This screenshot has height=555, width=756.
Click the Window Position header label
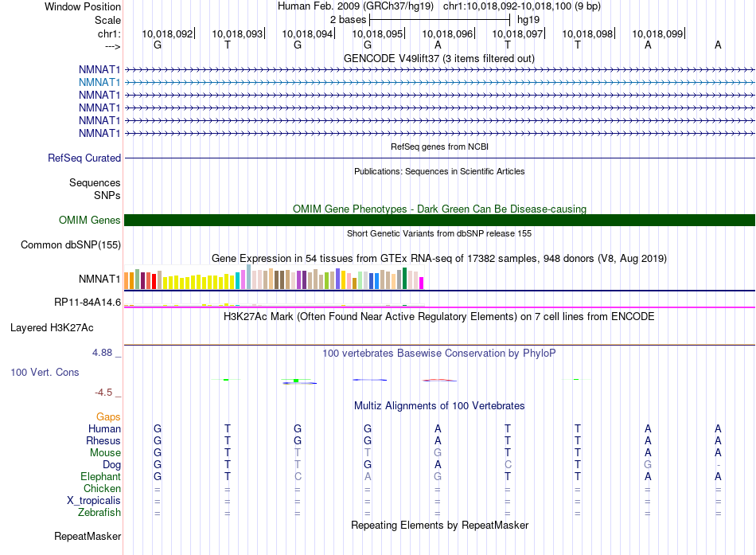83,6
